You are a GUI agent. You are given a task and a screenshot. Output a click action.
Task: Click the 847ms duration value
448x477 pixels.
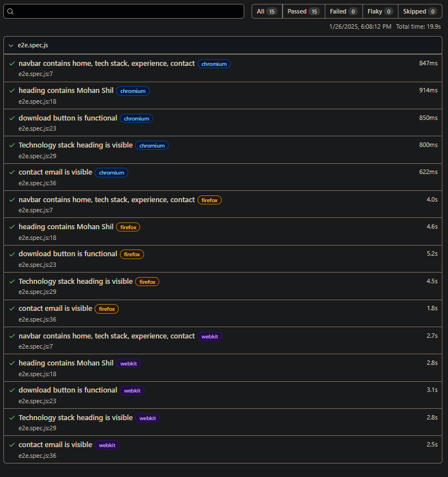tap(428, 63)
